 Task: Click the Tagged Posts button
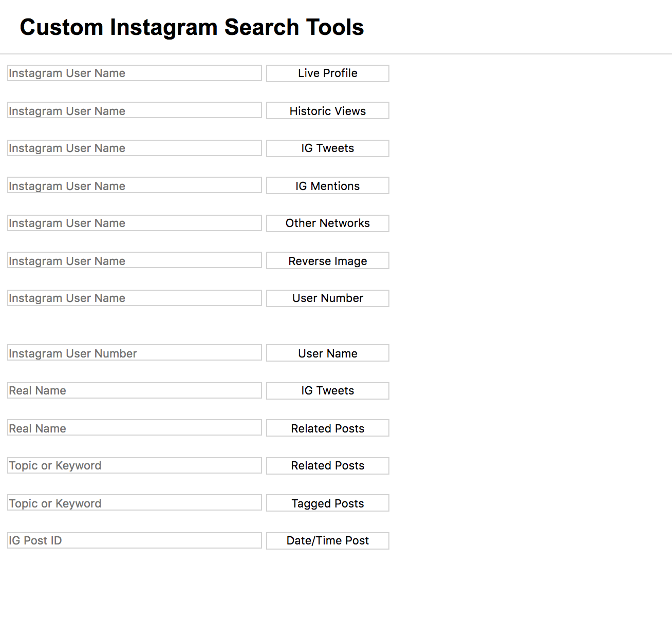coord(327,503)
